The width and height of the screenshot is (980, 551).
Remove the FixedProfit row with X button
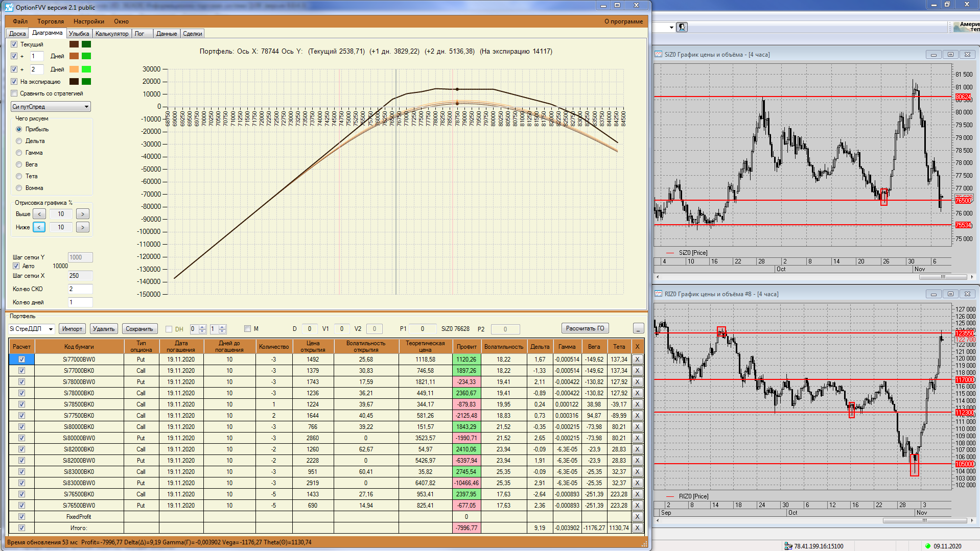click(637, 517)
